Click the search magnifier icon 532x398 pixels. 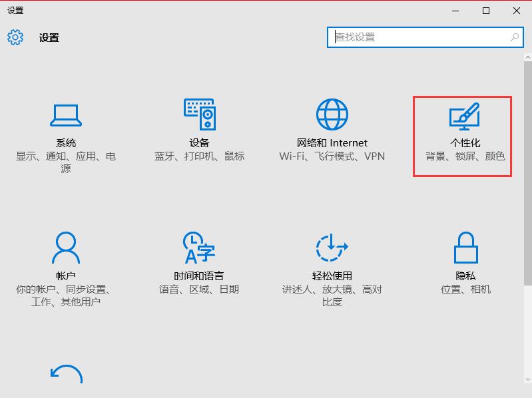pos(515,37)
